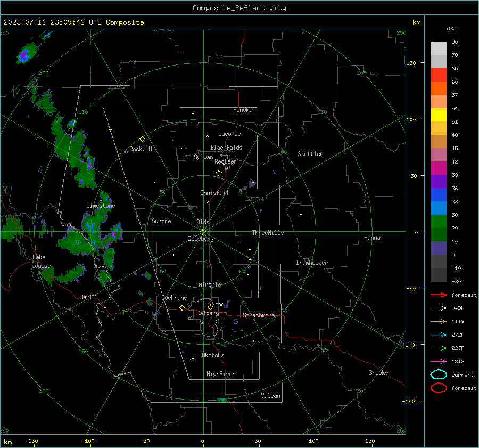Click the '-100' bottom axis tick label
The image size is (479, 448).
pyautogui.click(x=88, y=441)
